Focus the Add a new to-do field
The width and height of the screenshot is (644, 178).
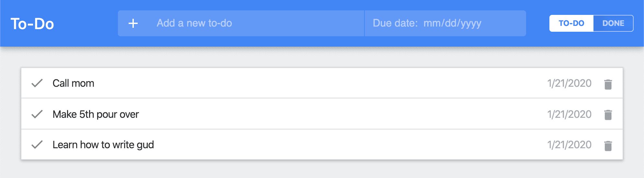coord(253,23)
